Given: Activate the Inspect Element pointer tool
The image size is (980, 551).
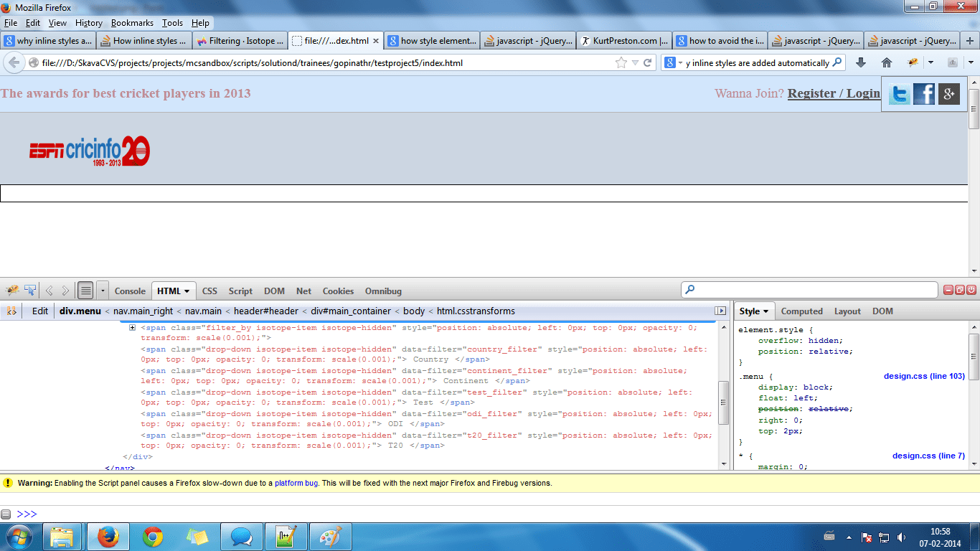Looking at the screenshot, I should coord(29,290).
